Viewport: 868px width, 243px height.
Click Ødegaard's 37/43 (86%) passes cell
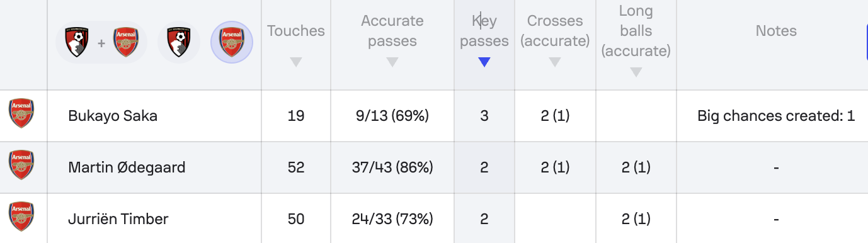[x=392, y=167]
